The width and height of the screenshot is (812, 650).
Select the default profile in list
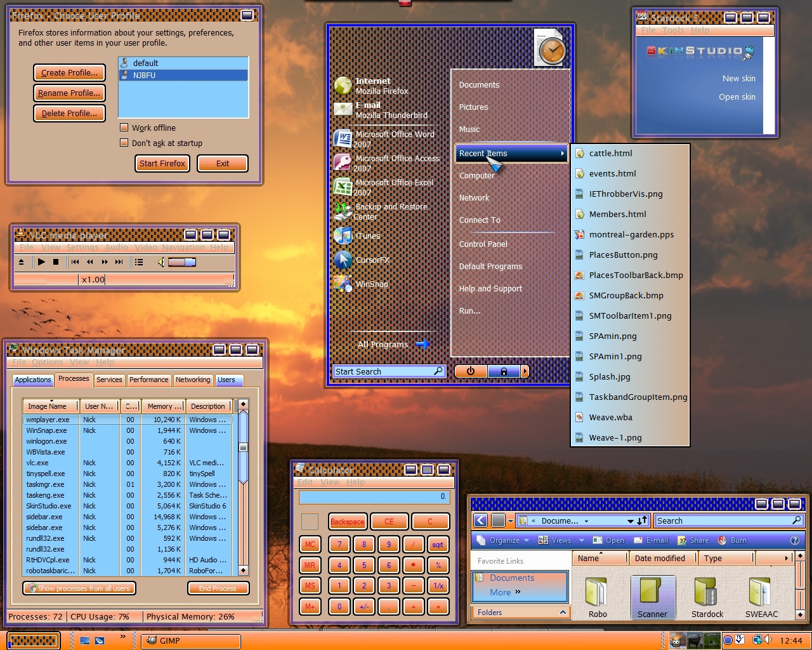coord(183,63)
